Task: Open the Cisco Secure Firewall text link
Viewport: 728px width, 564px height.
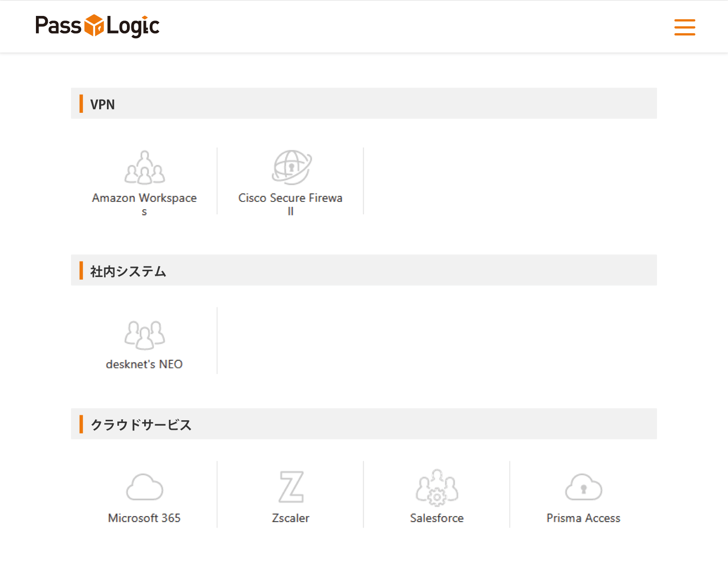Action: coord(290,198)
